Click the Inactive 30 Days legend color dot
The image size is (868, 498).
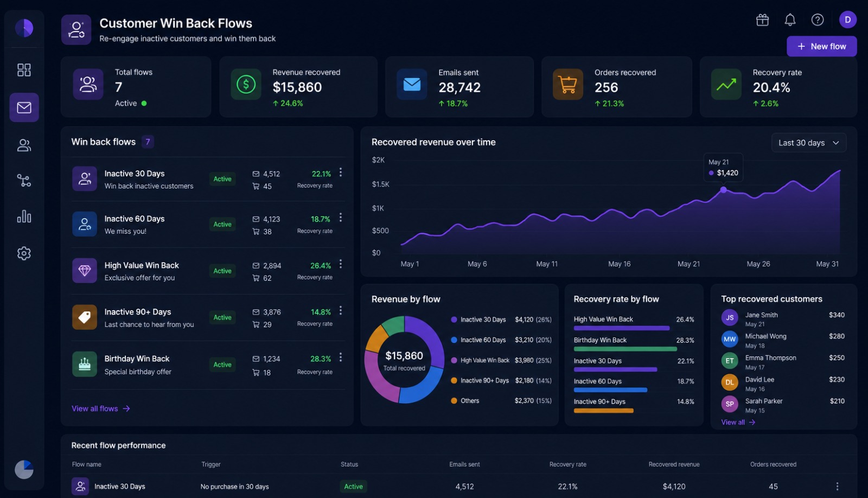[454, 320]
